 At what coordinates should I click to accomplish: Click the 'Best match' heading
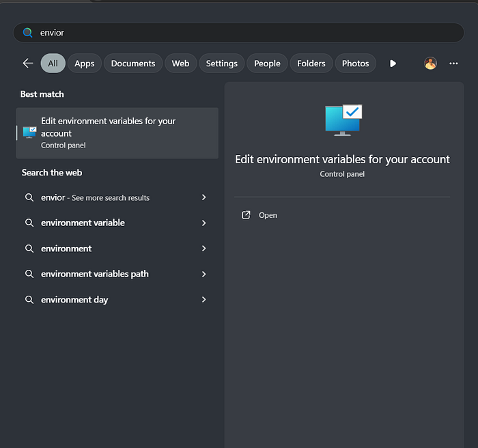click(x=42, y=94)
